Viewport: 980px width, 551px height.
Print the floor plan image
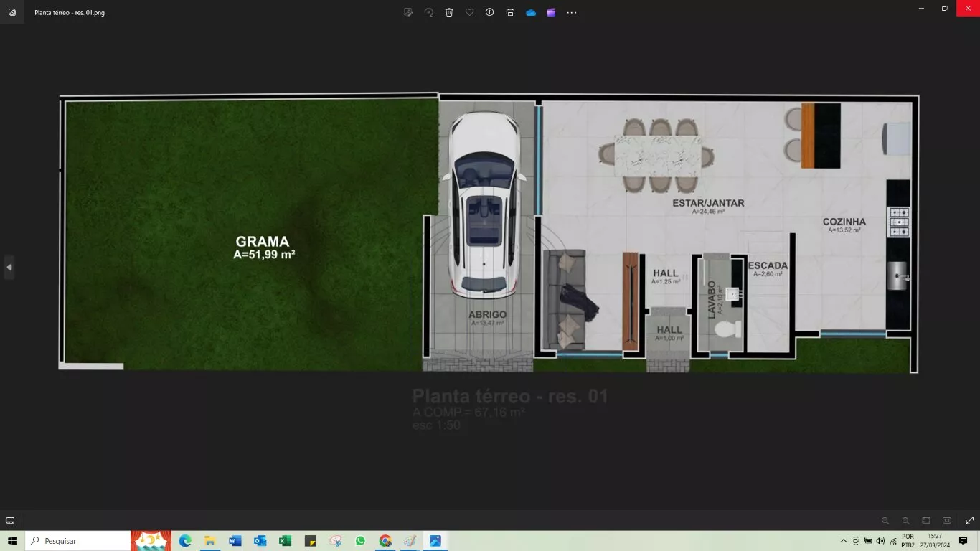coord(510,12)
